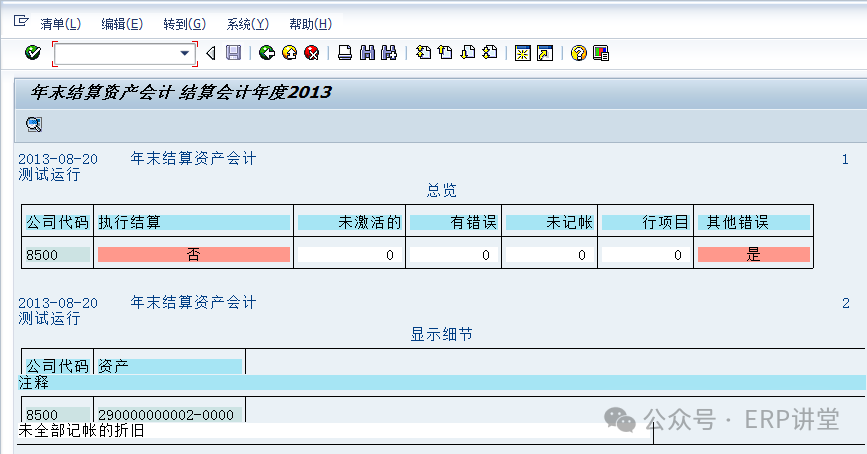
Task: Go to Last Page icon
Action: [490, 53]
